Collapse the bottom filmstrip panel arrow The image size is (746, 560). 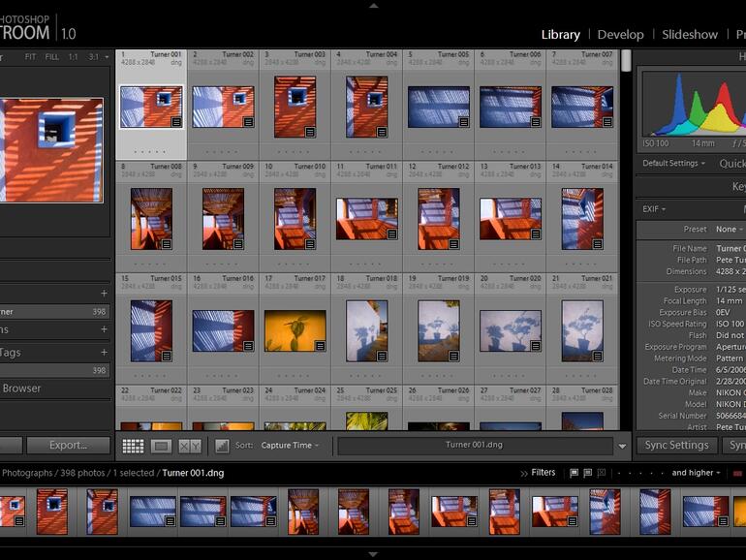(373, 554)
